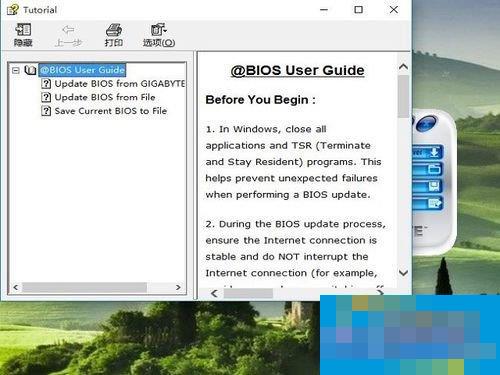Click help page icon beside Save Current BIOS
This screenshot has height=375, width=500.
(x=46, y=111)
